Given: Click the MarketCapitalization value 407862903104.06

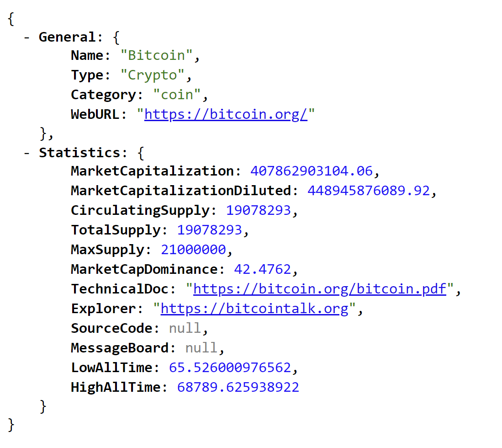Looking at the screenshot, I should (312, 171).
